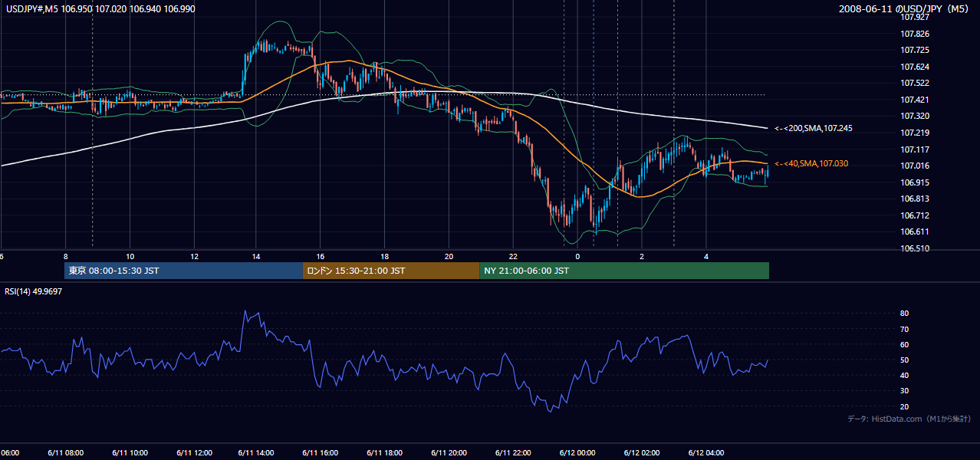
Task: Click hour label 16 below price chart
Action: pos(321,256)
